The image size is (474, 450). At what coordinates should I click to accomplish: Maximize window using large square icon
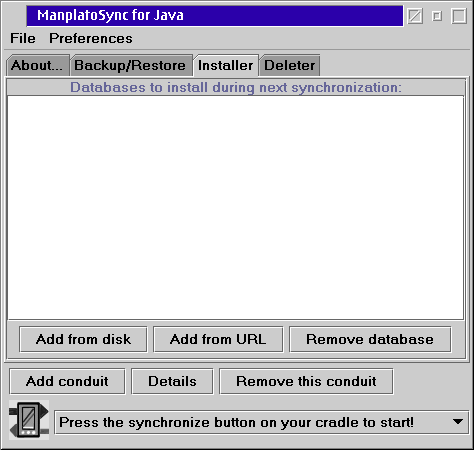pos(459,16)
